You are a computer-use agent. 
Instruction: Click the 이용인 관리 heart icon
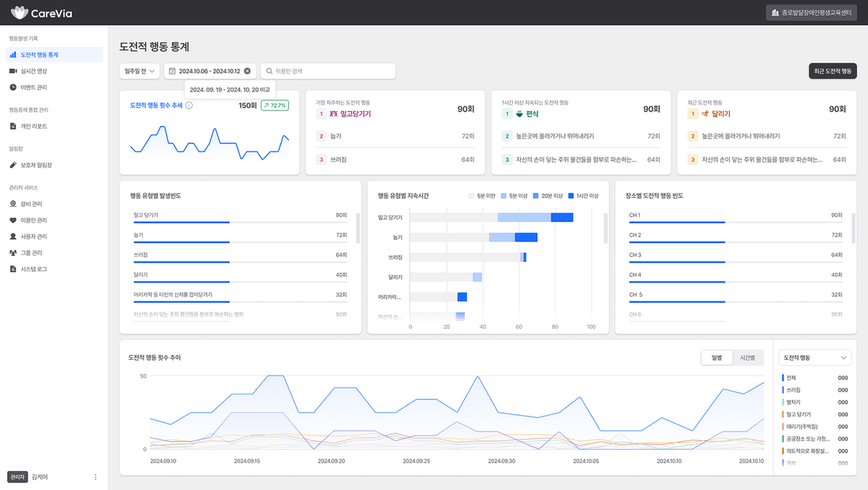coord(13,220)
